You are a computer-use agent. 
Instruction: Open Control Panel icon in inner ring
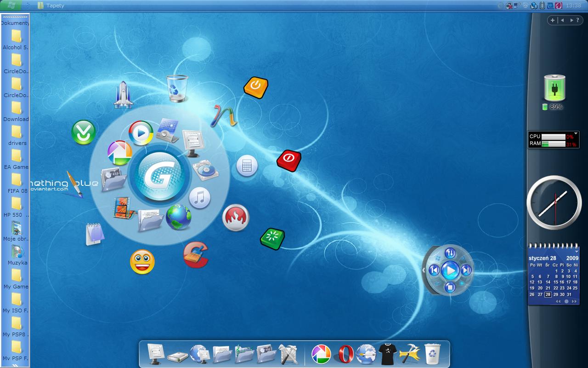click(167, 130)
